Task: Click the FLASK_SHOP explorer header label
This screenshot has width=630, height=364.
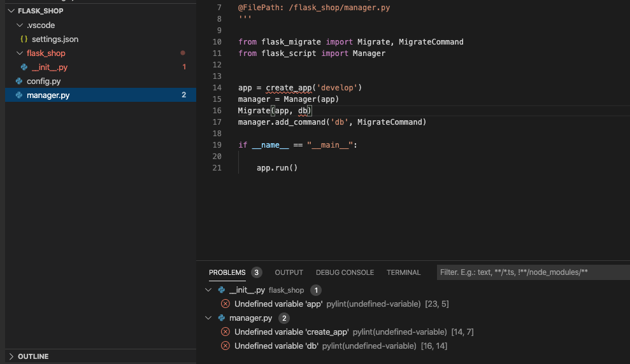Action: [x=41, y=11]
